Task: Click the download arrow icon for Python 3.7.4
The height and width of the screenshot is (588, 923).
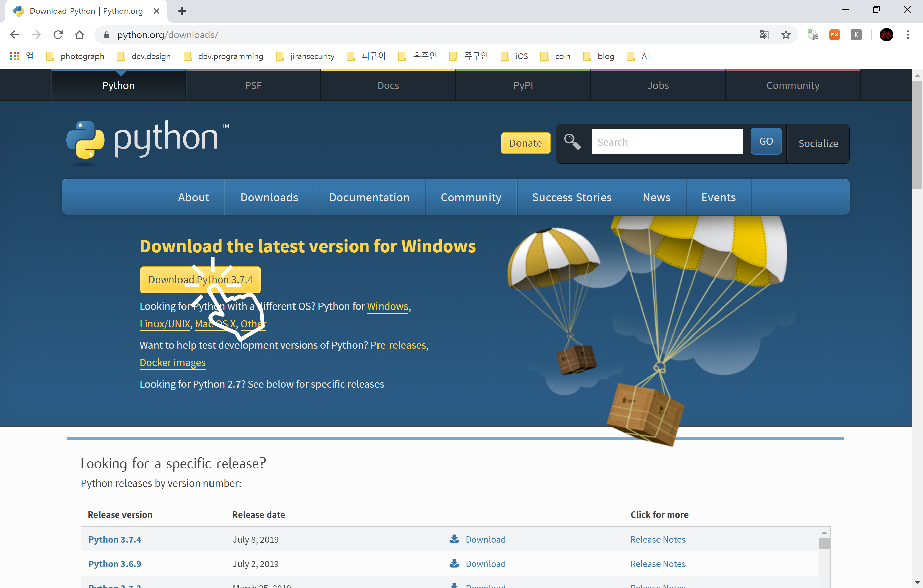Action: 454,539
